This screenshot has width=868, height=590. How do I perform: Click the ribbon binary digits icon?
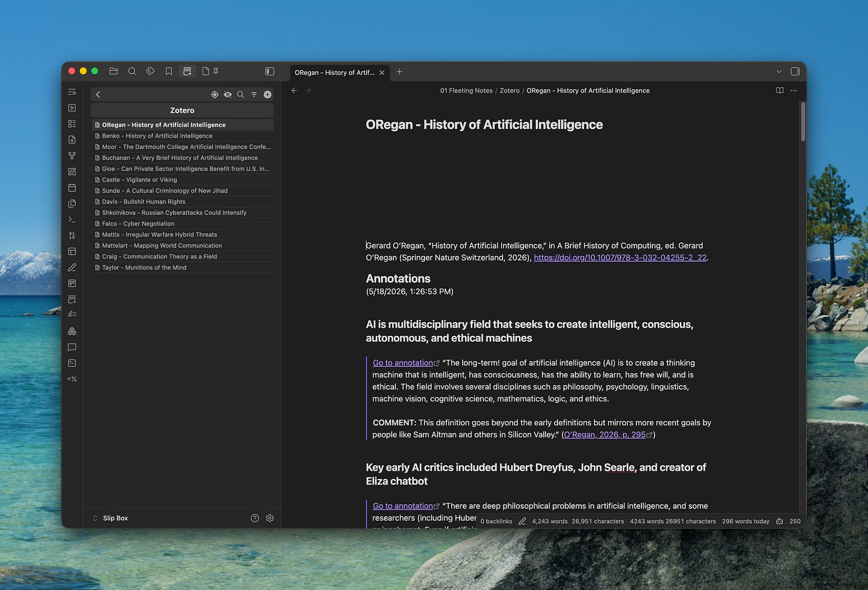coord(72,236)
